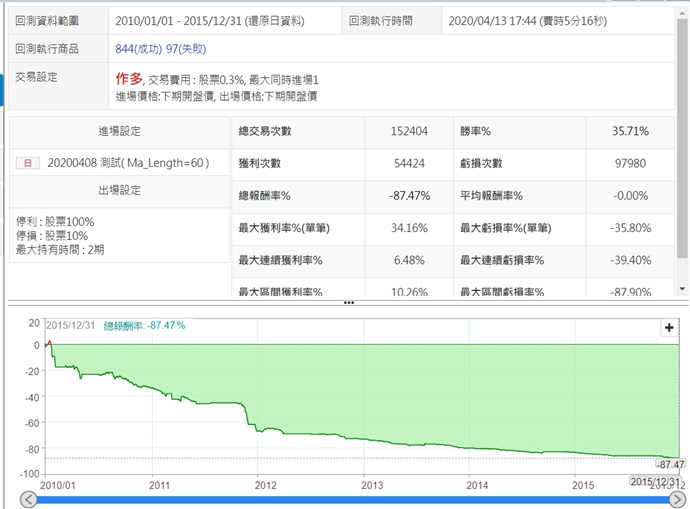Click the 進場設定 section header

119,131
